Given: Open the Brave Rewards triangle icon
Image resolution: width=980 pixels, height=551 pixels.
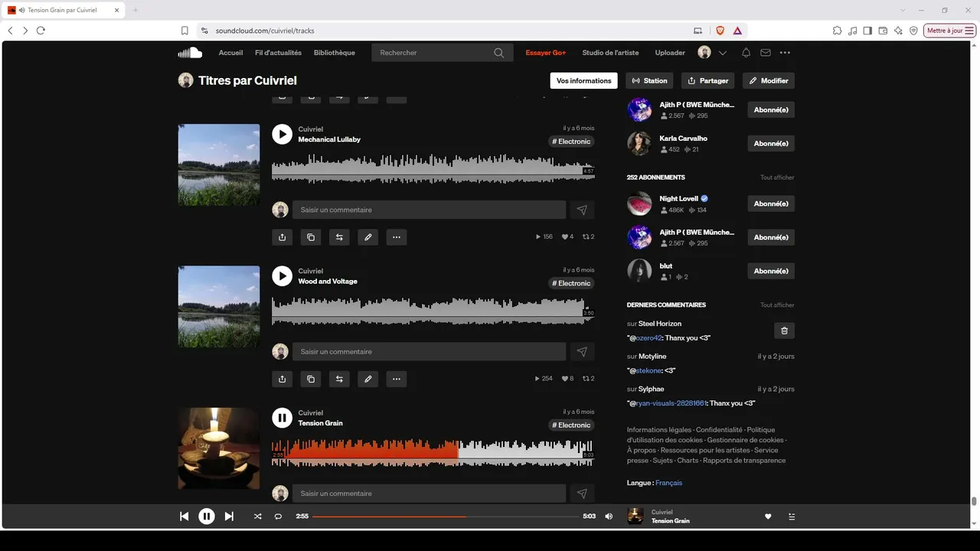Looking at the screenshot, I should click(737, 31).
